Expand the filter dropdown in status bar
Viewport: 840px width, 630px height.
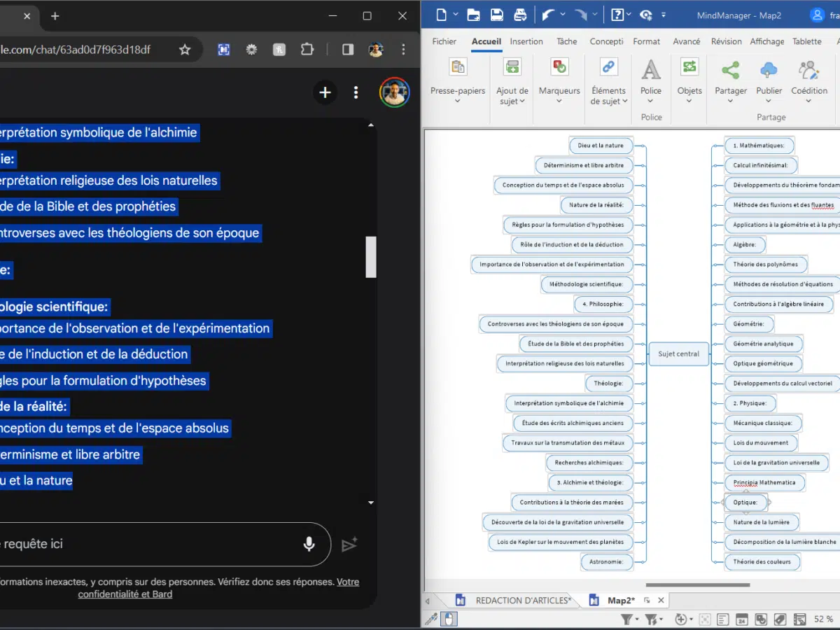pos(636,619)
